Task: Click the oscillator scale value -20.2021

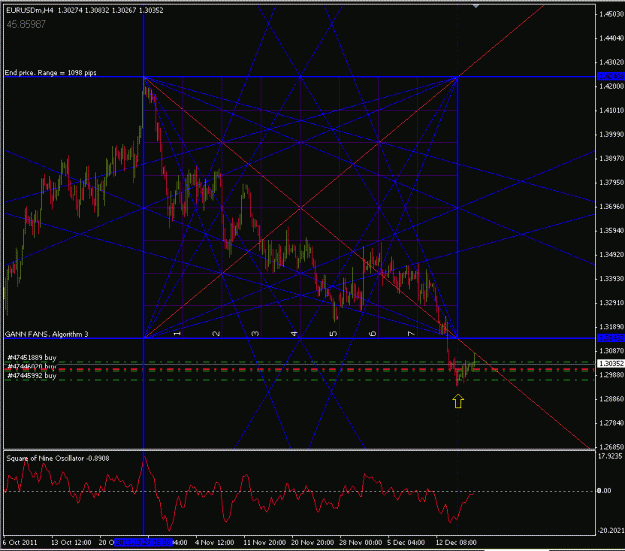Action: click(x=610, y=530)
